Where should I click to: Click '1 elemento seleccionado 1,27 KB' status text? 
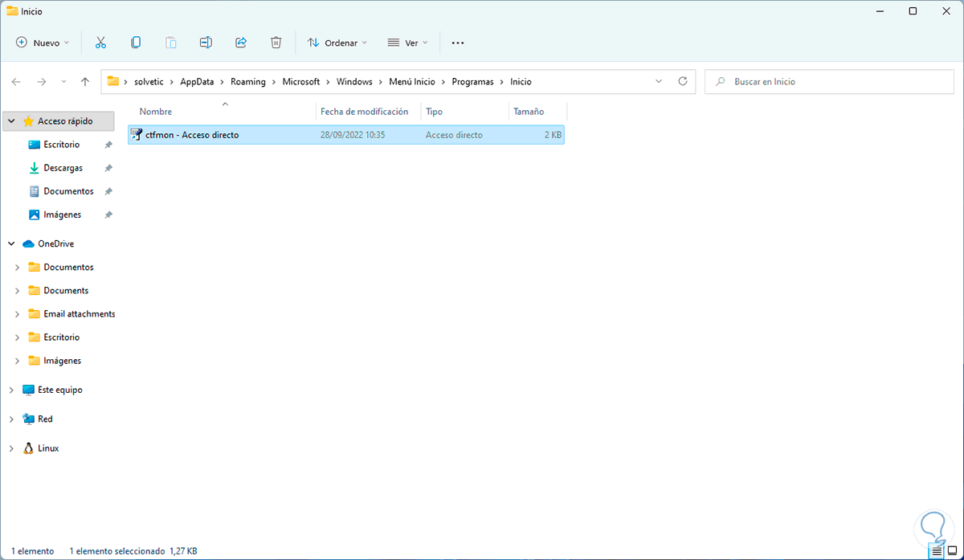click(x=133, y=551)
